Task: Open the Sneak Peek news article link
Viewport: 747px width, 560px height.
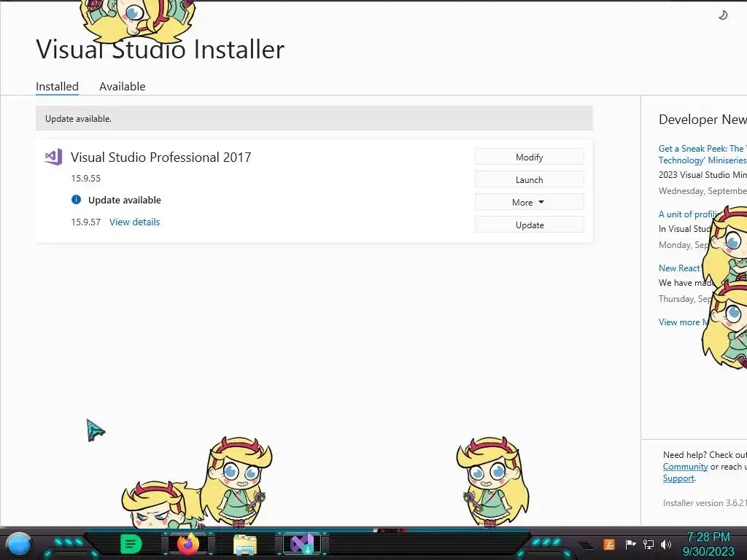Action: [703, 155]
